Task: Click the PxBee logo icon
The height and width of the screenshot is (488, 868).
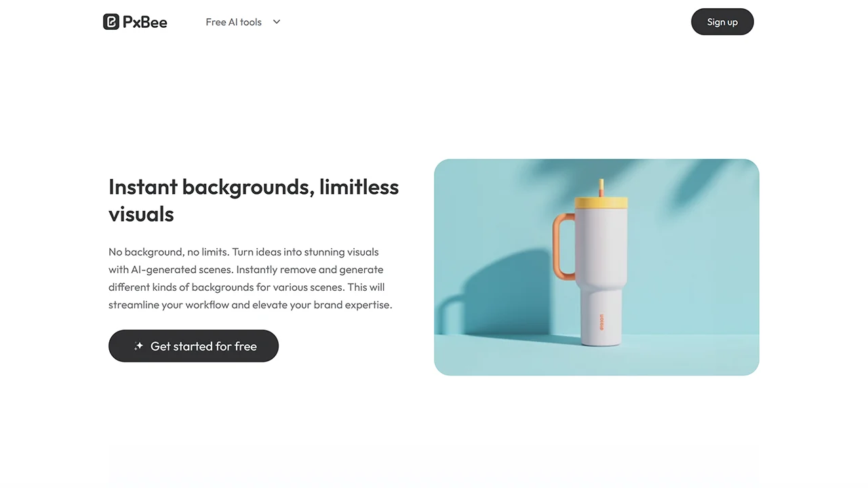Action: [111, 22]
